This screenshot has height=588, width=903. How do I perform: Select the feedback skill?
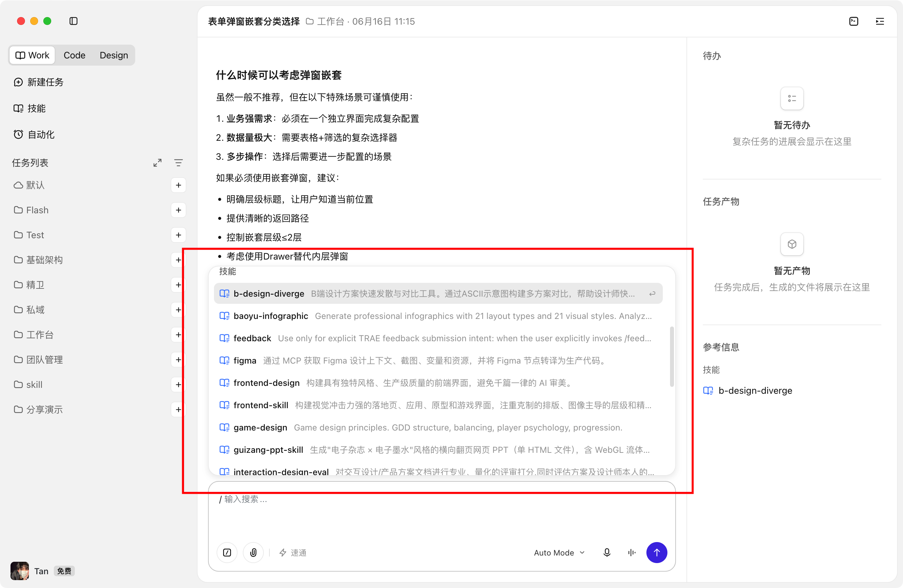pyautogui.click(x=438, y=338)
